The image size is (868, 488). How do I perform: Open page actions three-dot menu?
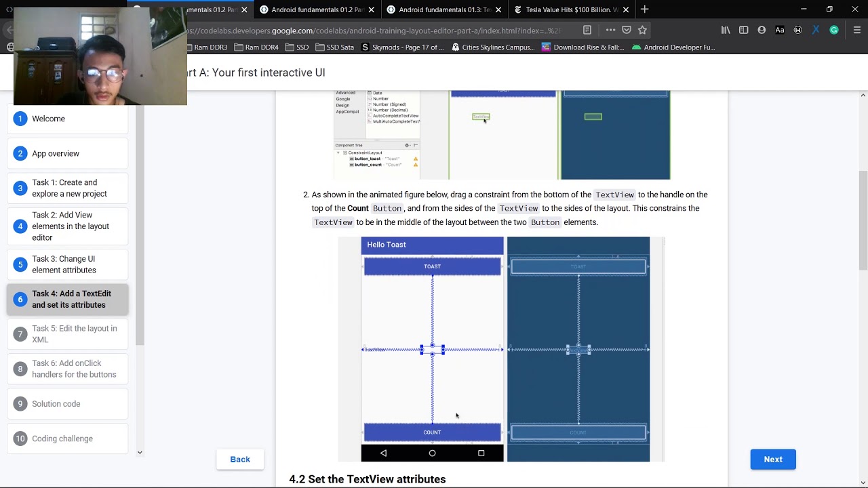610,30
